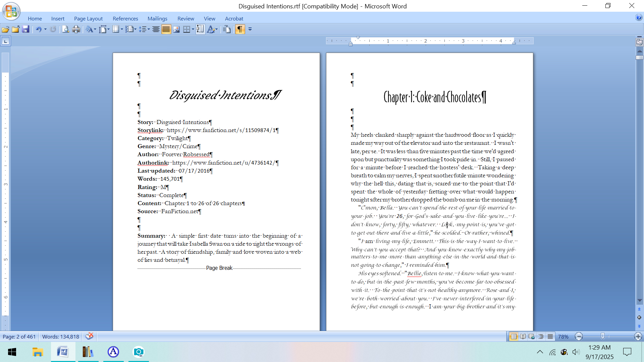Center-align text with the Center icon

coord(156,29)
